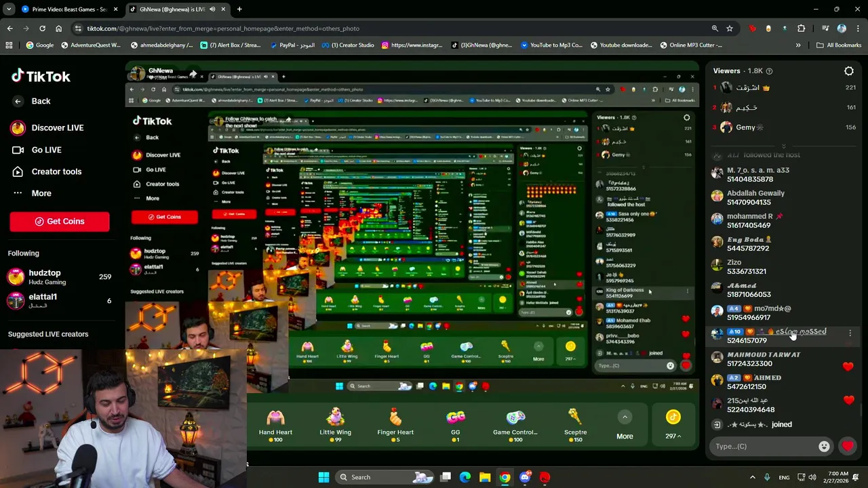This screenshot has height=488, width=868.
Task: Open the apps grid shortcut
Action: 9,45
